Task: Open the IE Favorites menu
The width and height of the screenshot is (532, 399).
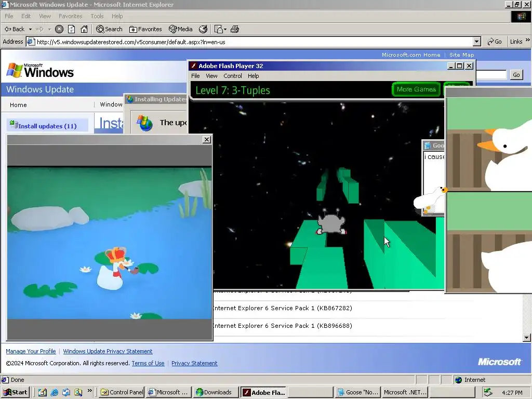Action: [70, 16]
